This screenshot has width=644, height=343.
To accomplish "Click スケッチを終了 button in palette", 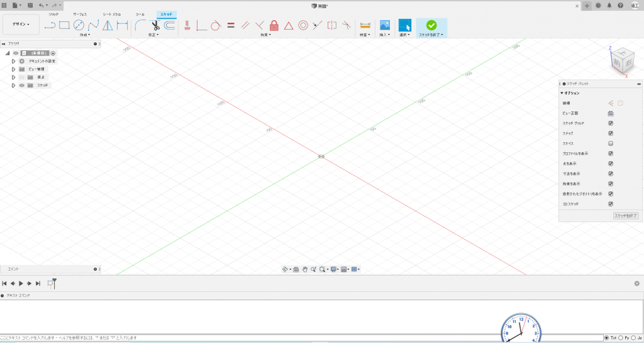I will [x=626, y=216].
